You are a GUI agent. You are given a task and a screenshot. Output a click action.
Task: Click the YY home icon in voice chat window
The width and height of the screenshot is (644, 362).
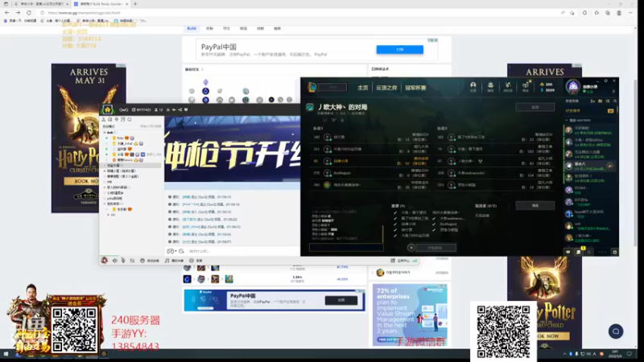click(x=108, y=109)
